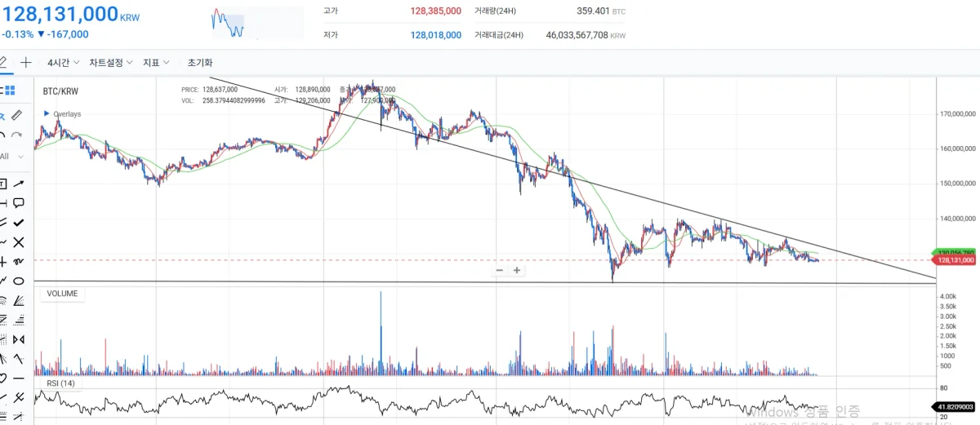Click the 4.00k volume axis label
The image size is (980, 425).
tap(948, 296)
